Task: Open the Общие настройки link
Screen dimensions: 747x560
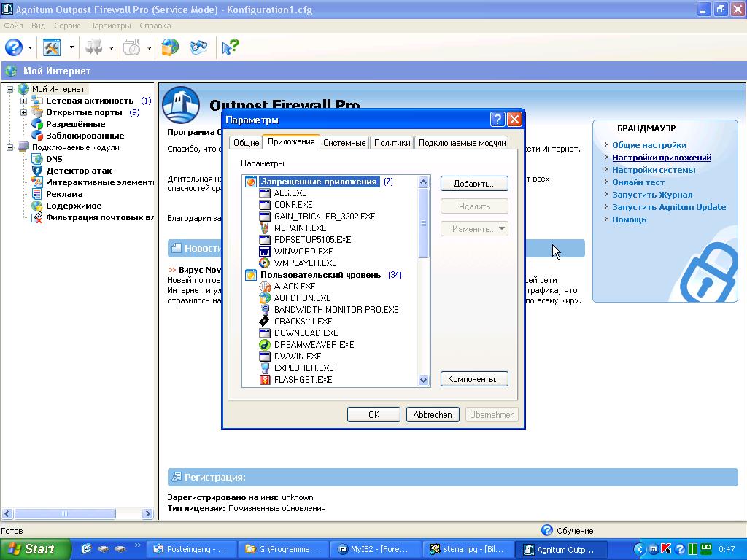Action: [649, 145]
